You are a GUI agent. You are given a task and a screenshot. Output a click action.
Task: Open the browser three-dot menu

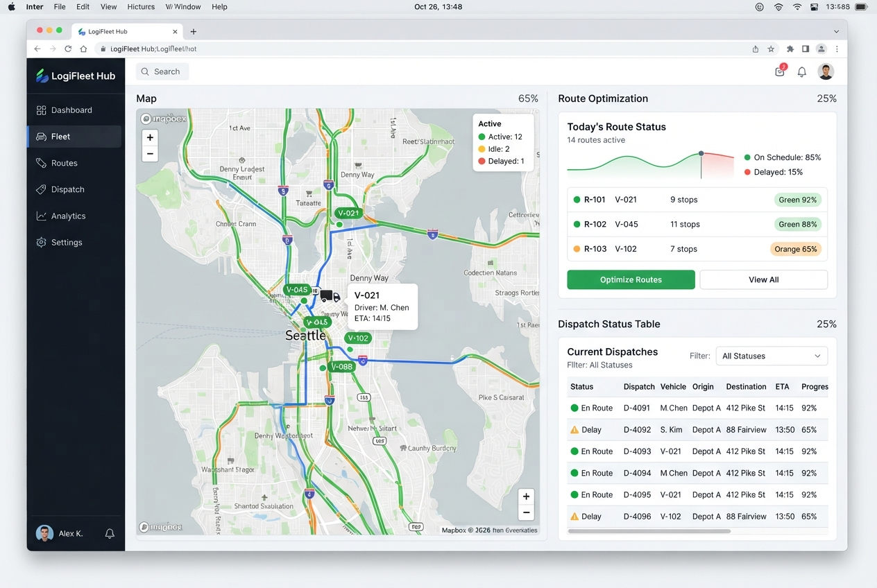click(837, 49)
